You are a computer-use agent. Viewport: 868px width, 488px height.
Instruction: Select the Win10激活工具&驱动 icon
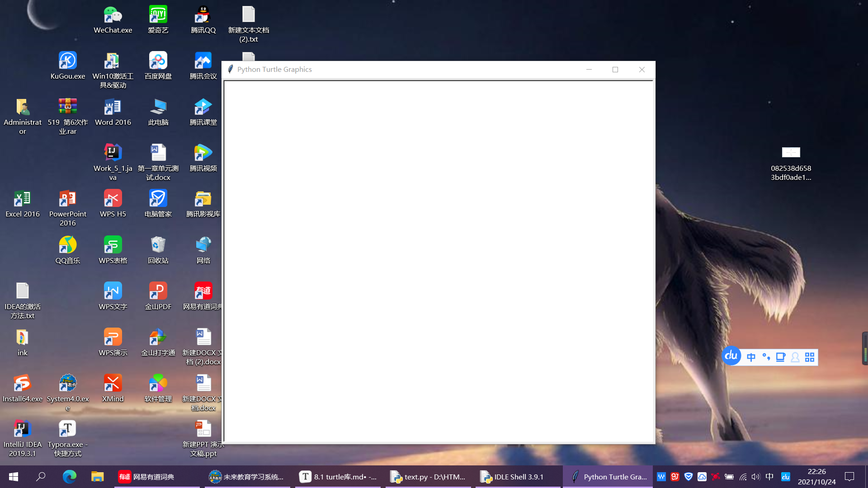(x=113, y=70)
